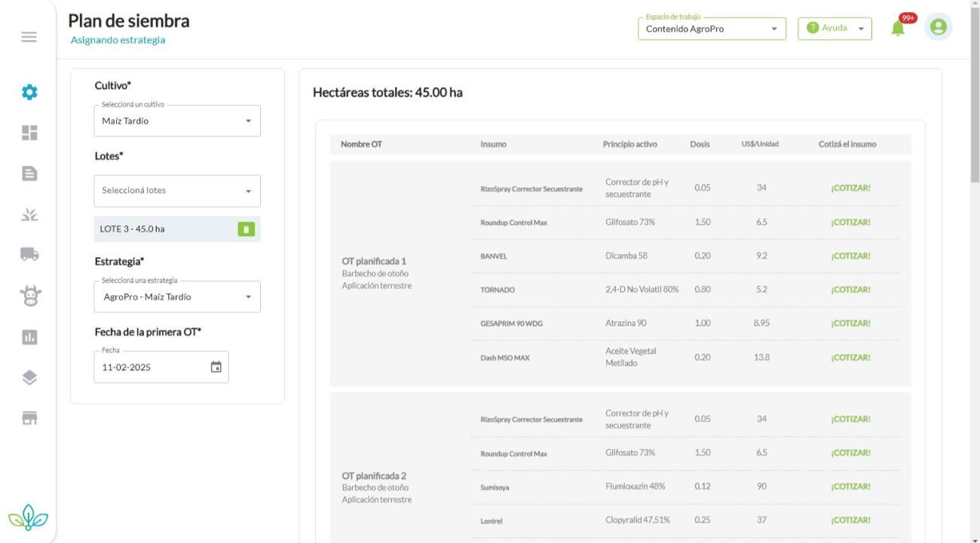Image resolution: width=980 pixels, height=543 pixels.
Task: Open the store sidebar icon
Action: (29, 417)
